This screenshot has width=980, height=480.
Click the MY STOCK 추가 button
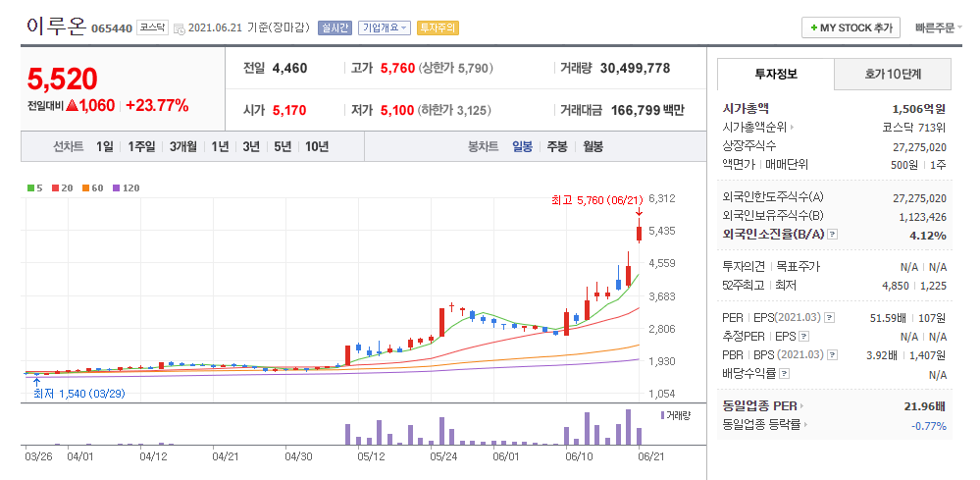coord(851,28)
